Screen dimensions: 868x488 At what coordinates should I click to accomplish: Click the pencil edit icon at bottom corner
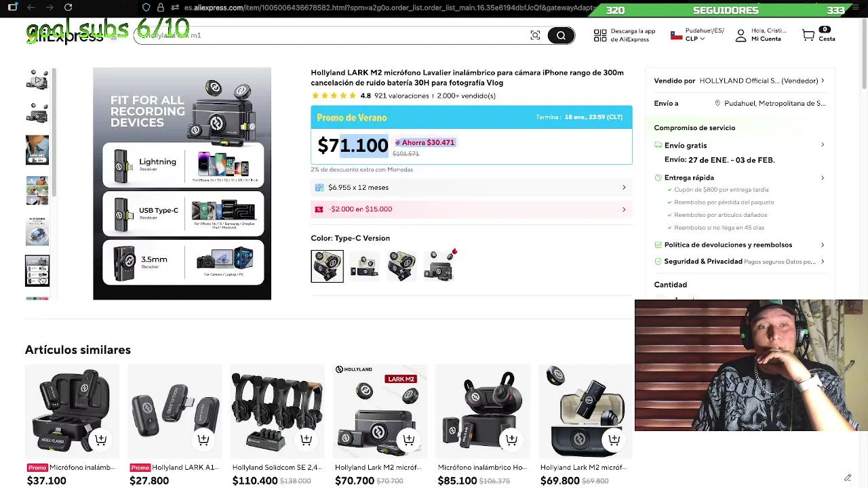[x=848, y=478]
